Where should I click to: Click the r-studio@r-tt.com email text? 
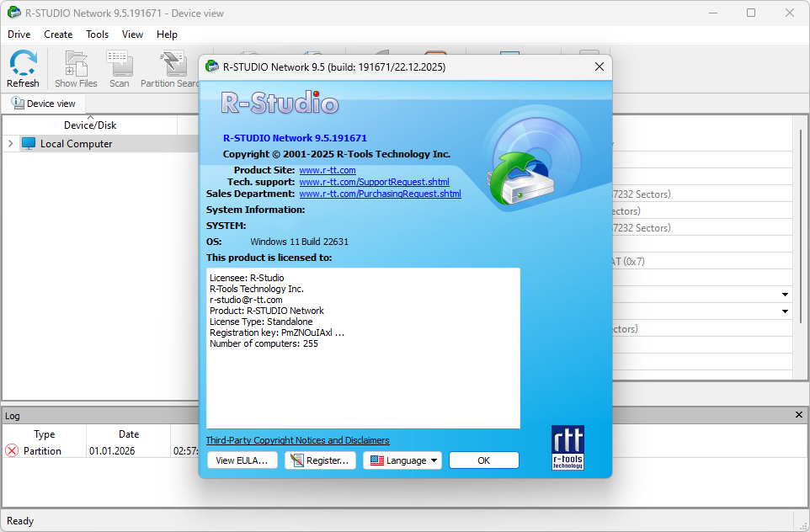click(246, 300)
